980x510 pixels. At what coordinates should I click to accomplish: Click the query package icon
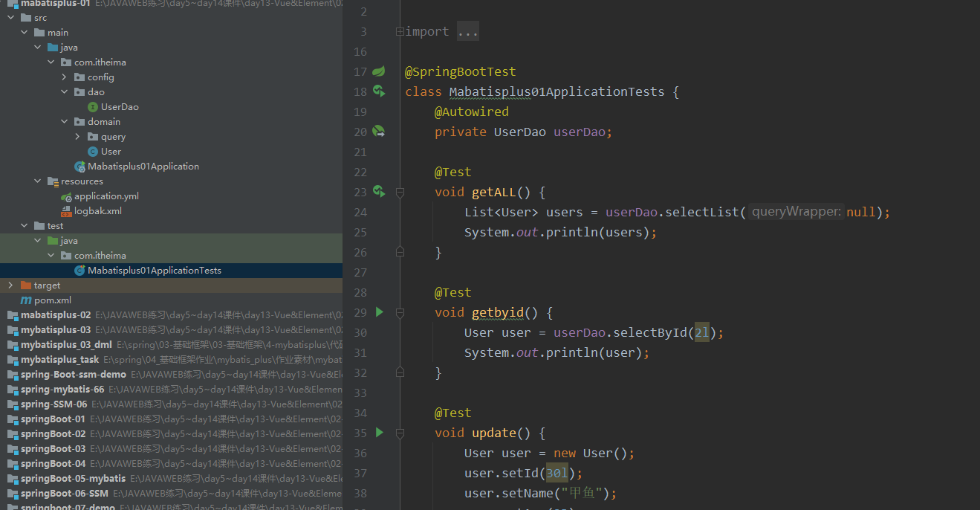[93, 137]
